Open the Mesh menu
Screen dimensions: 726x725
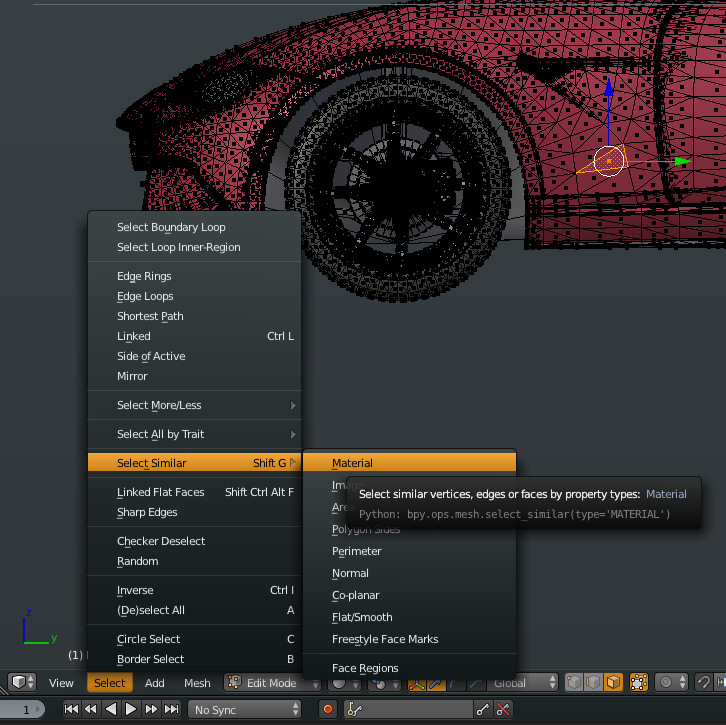pos(197,683)
